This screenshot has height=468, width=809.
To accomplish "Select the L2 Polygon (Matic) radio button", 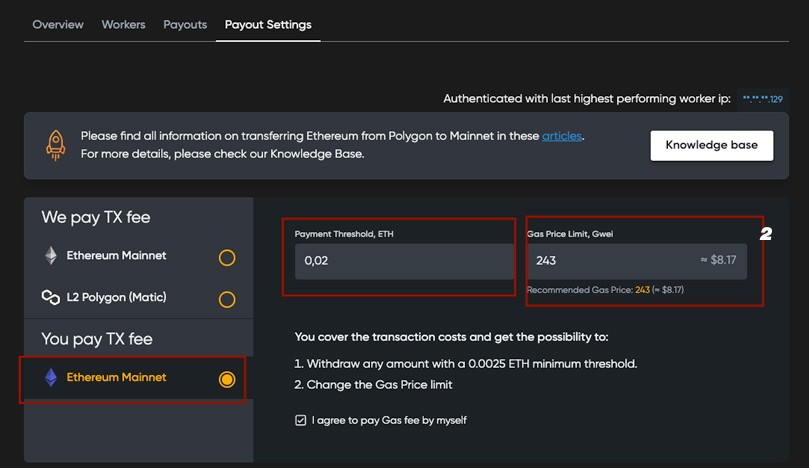I will coord(227,299).
